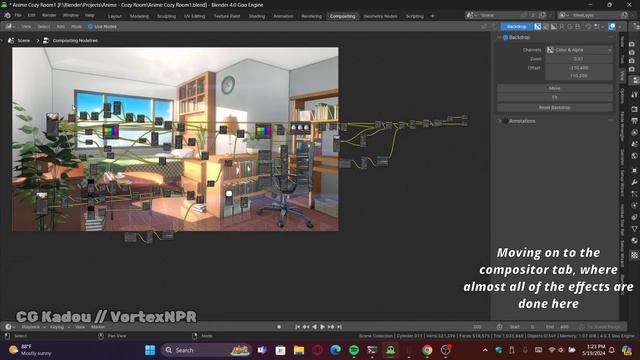Enable the Backdrop panel checkbox
The width and height of the screenshot is (640, 360).
point(505,38)
